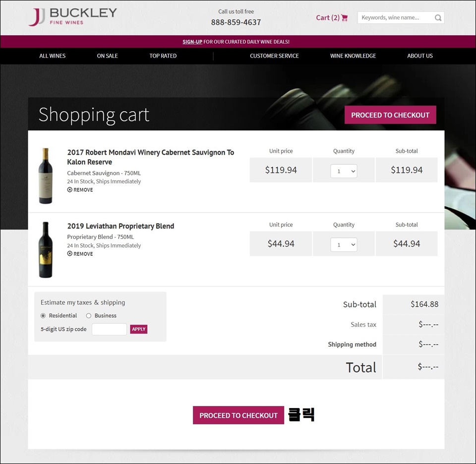Open the ALL WINES menu

coord(52,56)
